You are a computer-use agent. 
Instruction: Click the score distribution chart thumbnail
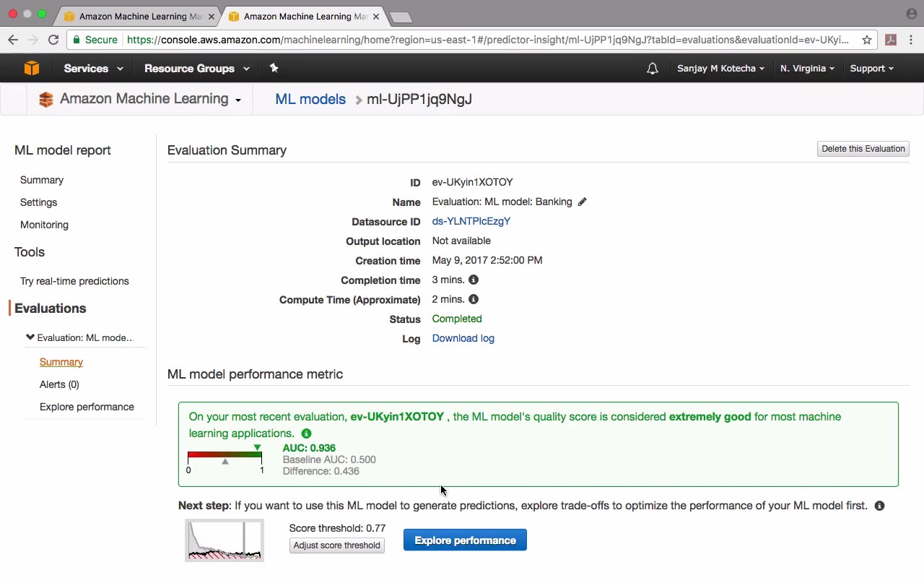[225, 540]
